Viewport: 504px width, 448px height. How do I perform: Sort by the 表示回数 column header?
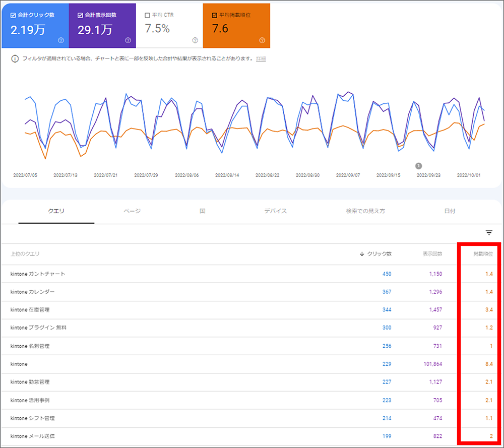coord(432,254)
